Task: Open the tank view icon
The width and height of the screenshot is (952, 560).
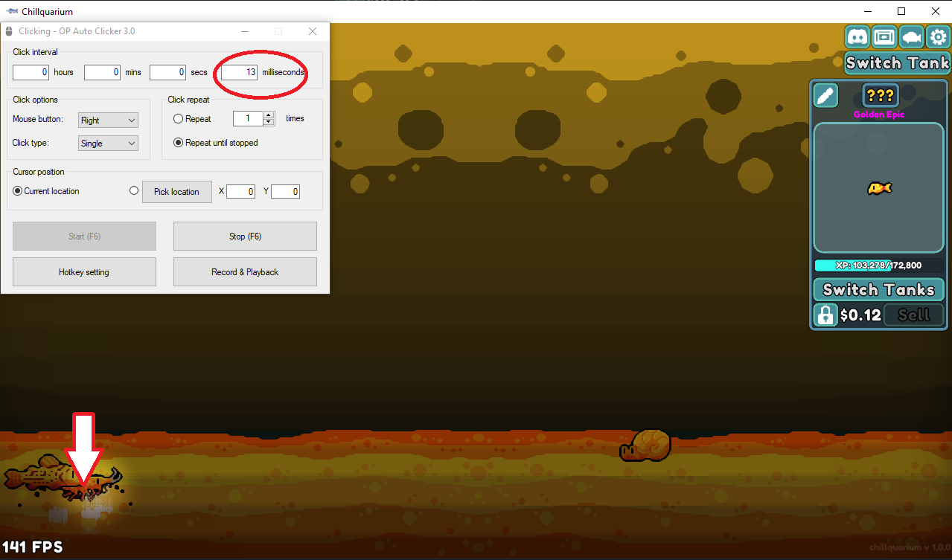Action: (884, 36)
